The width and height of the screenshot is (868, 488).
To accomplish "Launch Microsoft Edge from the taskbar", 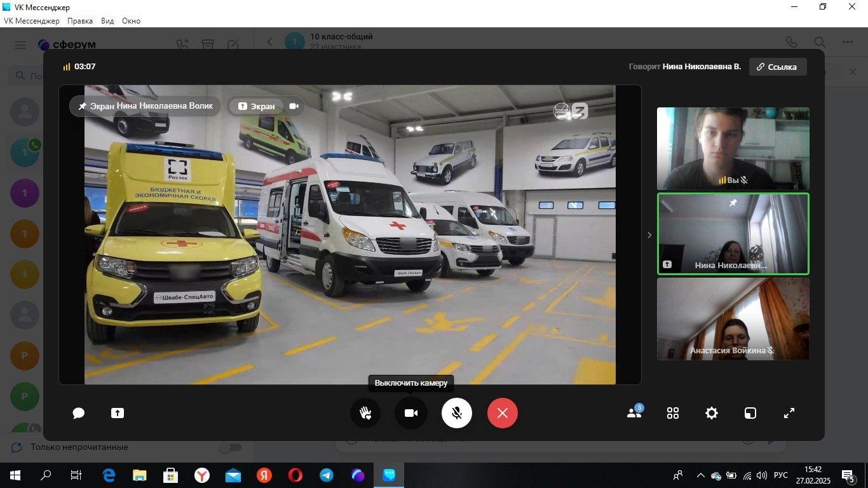I will [x=109, y=475].
